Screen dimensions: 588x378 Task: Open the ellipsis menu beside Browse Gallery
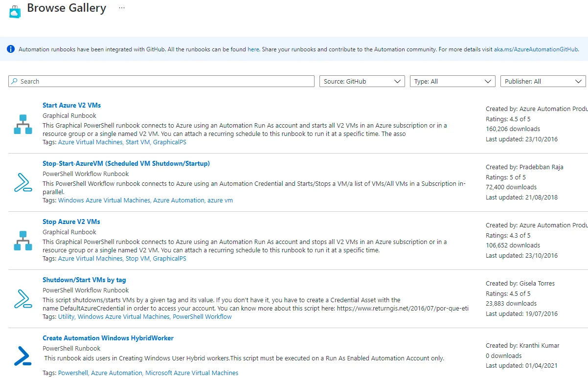click(x=122, y=8)
